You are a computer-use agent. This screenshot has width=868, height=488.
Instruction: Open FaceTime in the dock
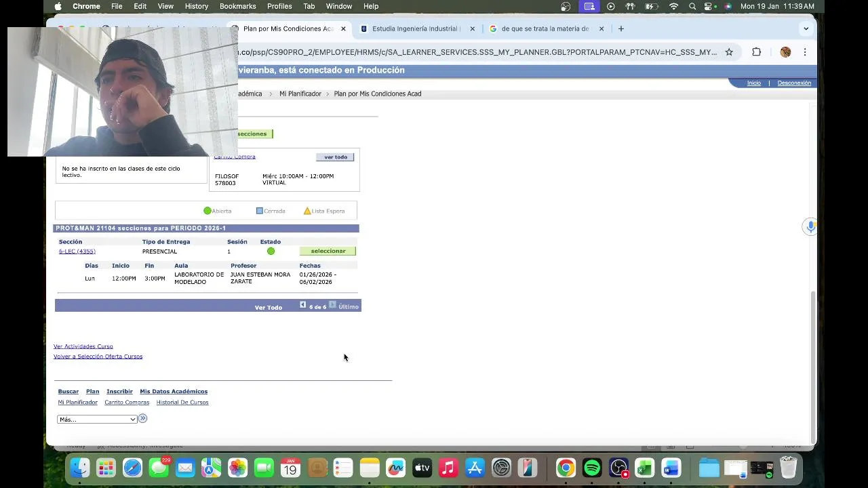[264, 468]
